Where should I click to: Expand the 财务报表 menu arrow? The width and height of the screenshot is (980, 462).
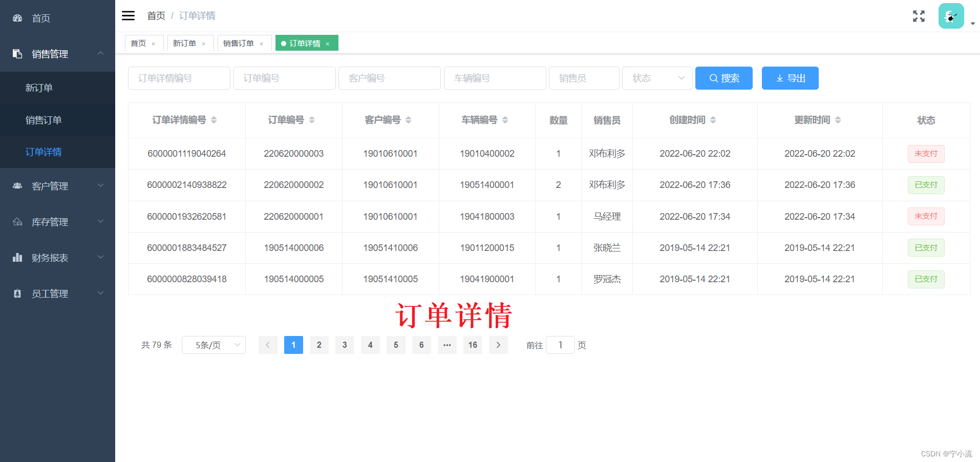coord(101,257)
